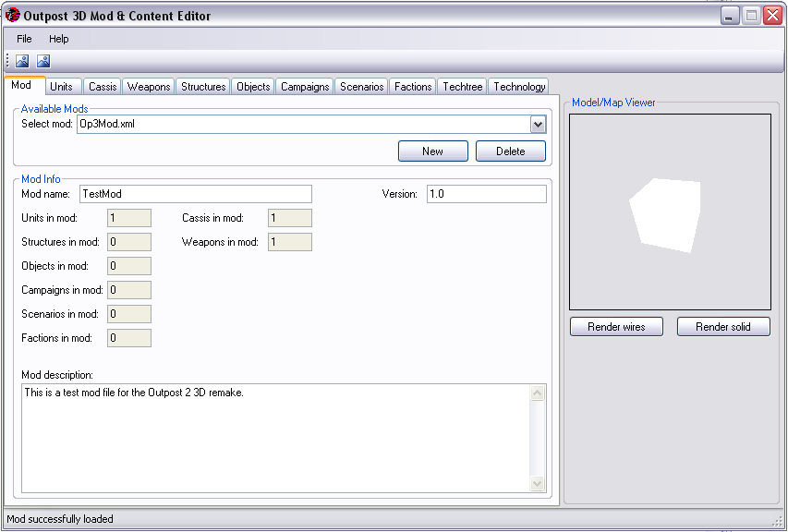This screenshot has height=532, width=788.
Task: View the Factions tab
Action: (413, 87)
